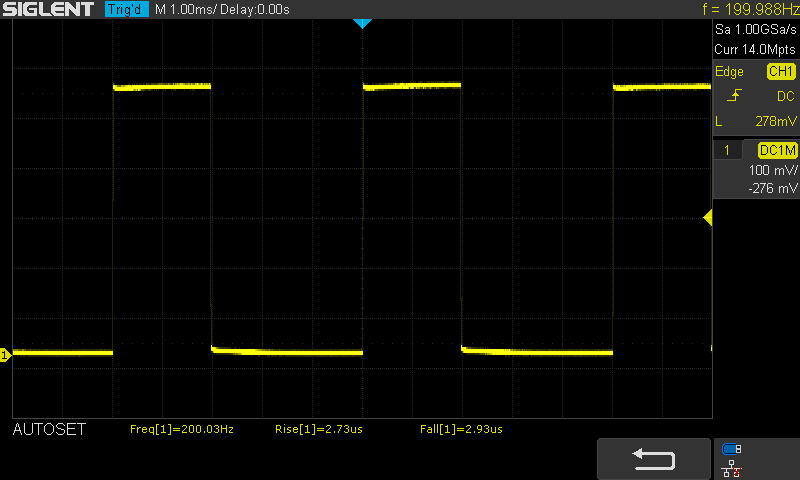Click the blue trigger position marker
Image resolution: width=800 pixels, height=480 pixels.
(x=362, y=23)
